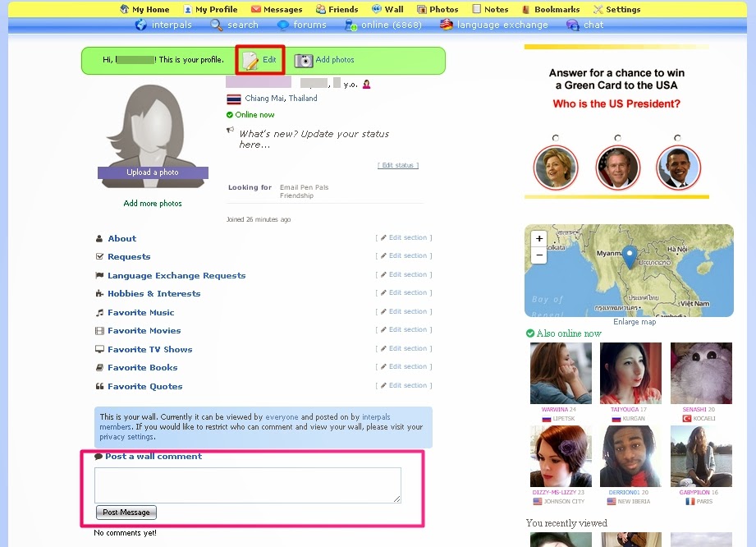Open language exchange via the books icon
This screenshot has width=756, height=547.
443,25
